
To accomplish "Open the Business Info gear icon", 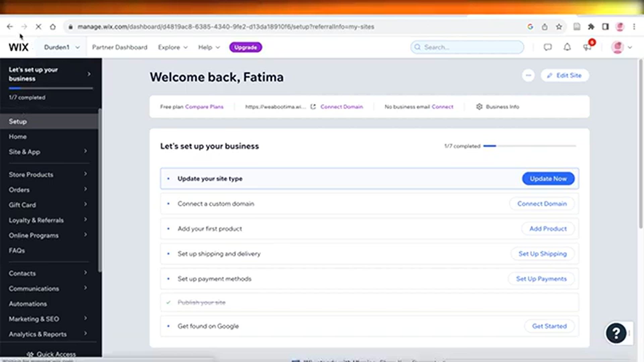I will tap(479, 107).
